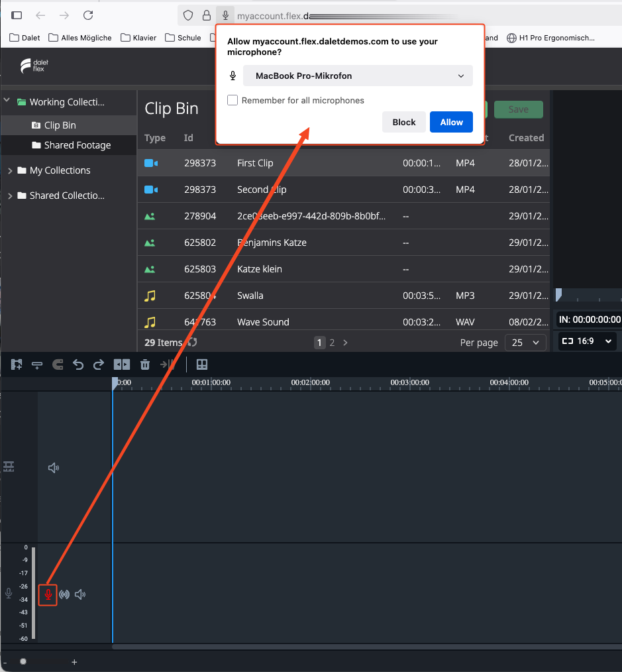Open the MacBook Pro-Mikrofon dropdown
The height and width of the screenshot is (672, 622).
point(358,76)
